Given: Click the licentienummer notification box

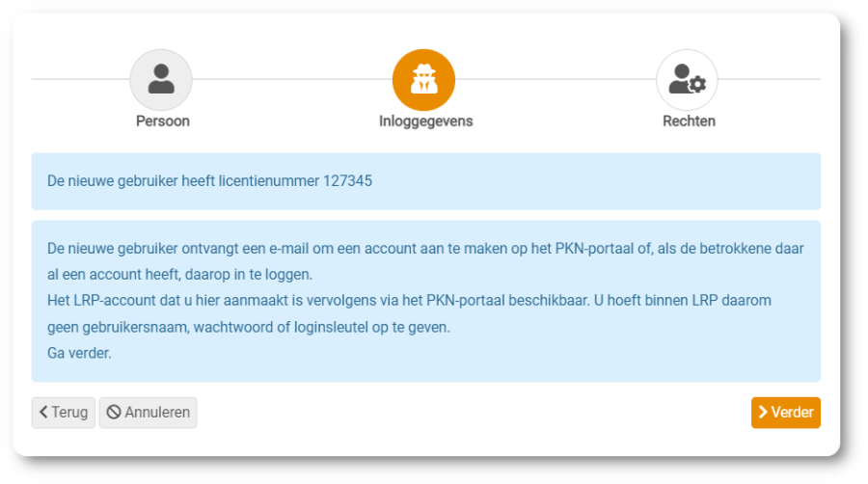Looking at the screenshot, I should pos(425,181).
